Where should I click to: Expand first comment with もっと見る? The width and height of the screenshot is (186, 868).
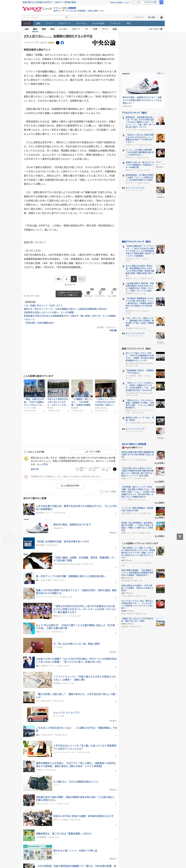(x=43, y=464)
